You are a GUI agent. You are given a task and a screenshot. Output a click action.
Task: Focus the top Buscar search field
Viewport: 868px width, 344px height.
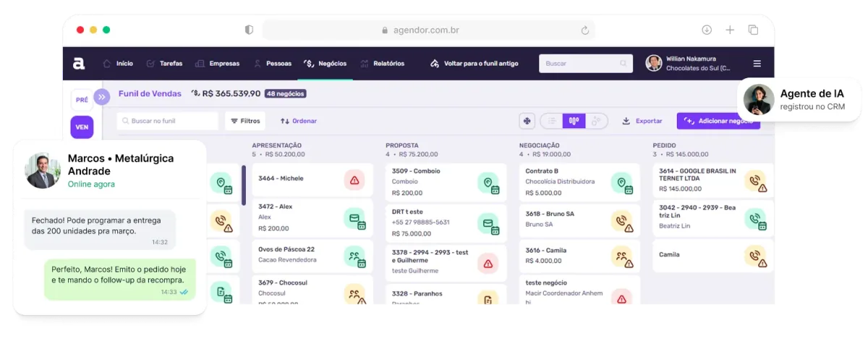point(586,64)
